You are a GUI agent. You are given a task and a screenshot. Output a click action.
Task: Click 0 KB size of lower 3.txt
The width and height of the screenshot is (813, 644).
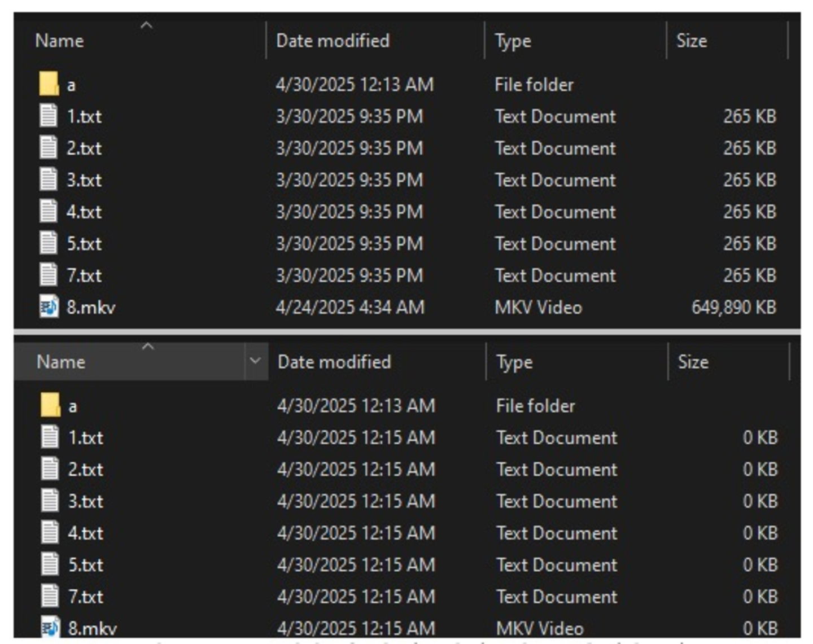tap(760, 501)
